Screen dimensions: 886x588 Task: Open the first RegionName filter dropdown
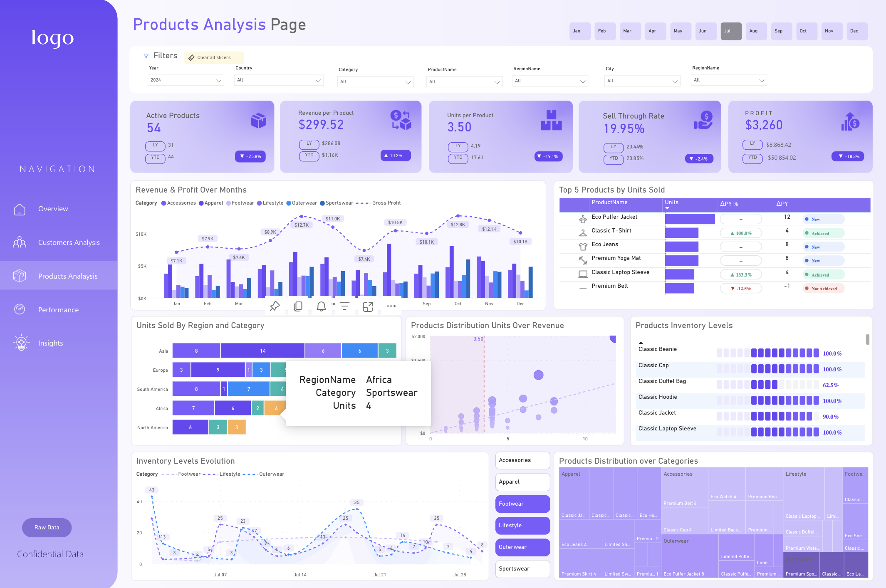(x=550, y=81)
